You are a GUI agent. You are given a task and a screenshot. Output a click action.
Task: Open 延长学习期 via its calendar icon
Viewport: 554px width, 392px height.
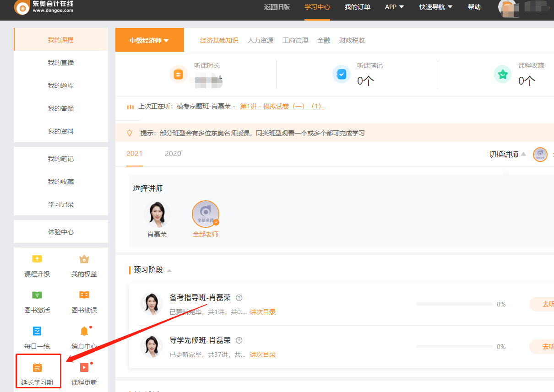[x=38, y=367]
